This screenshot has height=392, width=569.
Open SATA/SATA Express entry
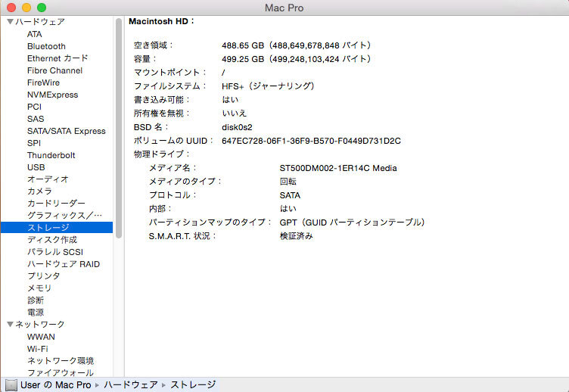click(67, 131)
